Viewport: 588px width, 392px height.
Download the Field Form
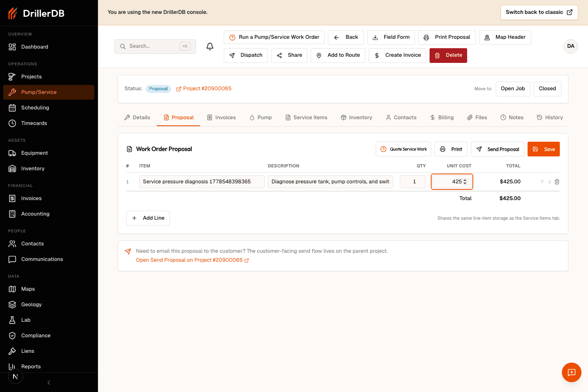(x=391, y=37)
